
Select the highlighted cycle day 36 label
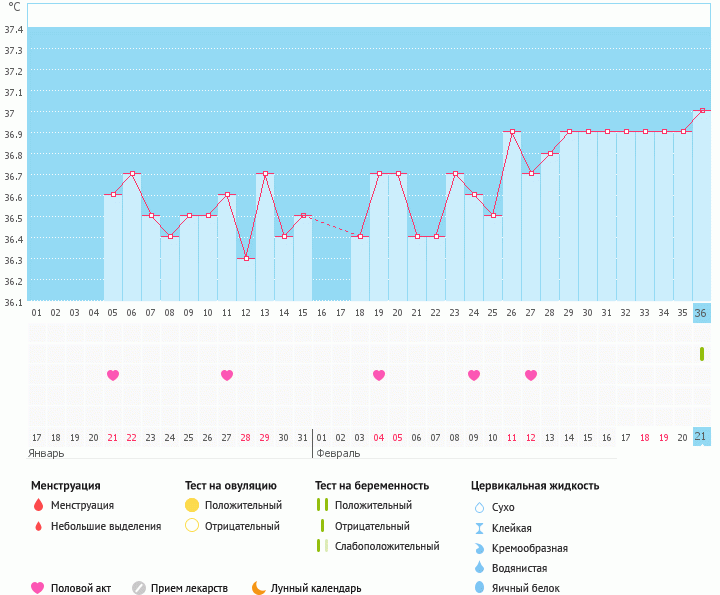point(701,313)
